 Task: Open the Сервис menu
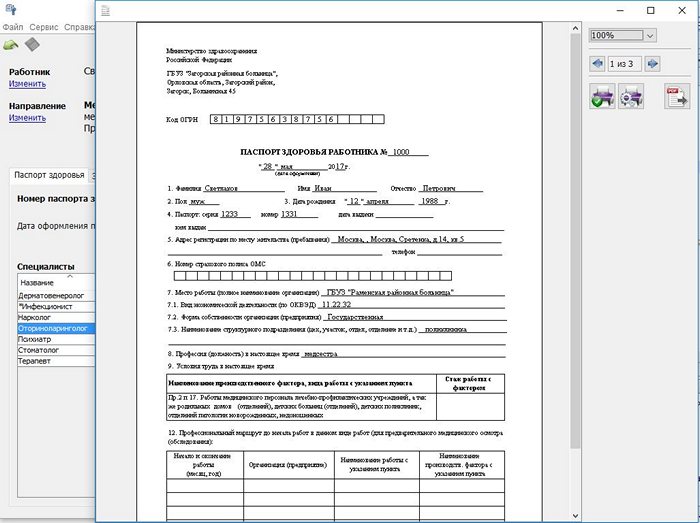click(x=44, y=27)
